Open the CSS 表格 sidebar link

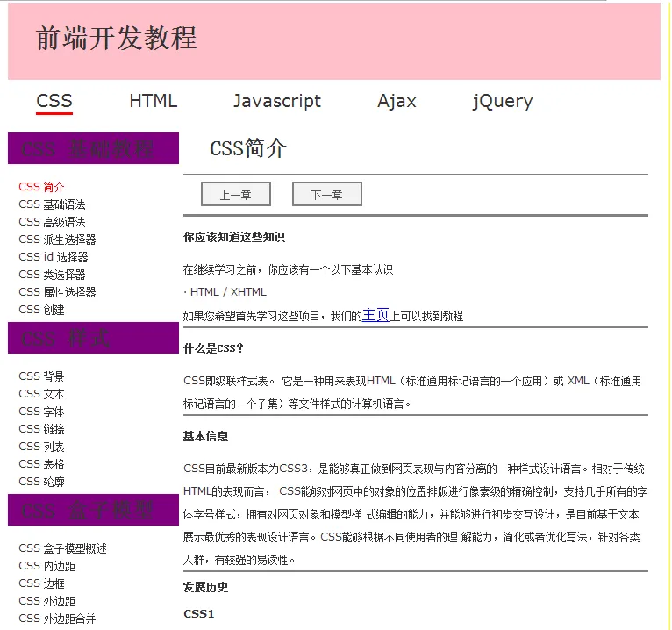(41, 464)
